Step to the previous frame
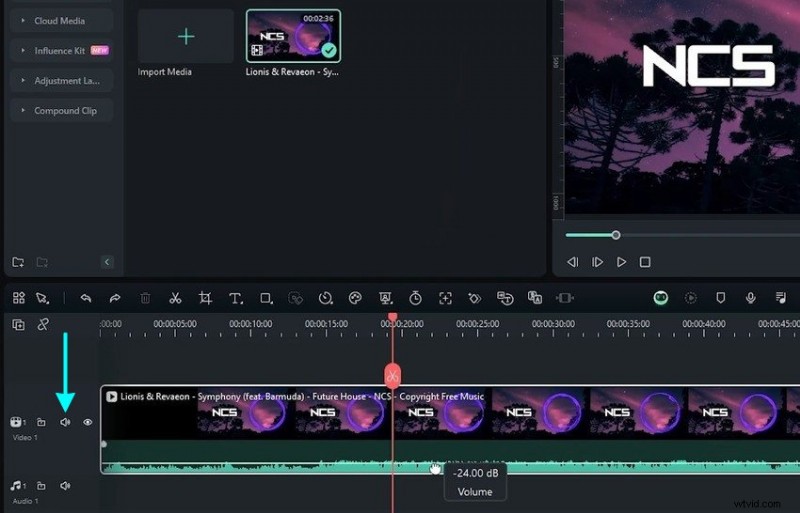The width and height of the screenshot is (800, 513). pyautogui.click(x=573, y=262)
